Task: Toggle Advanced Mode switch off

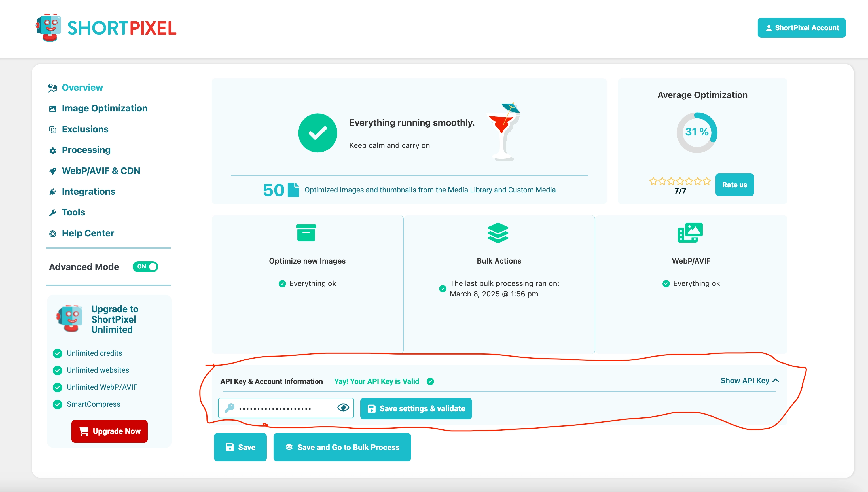Action: tap(145, 267)
